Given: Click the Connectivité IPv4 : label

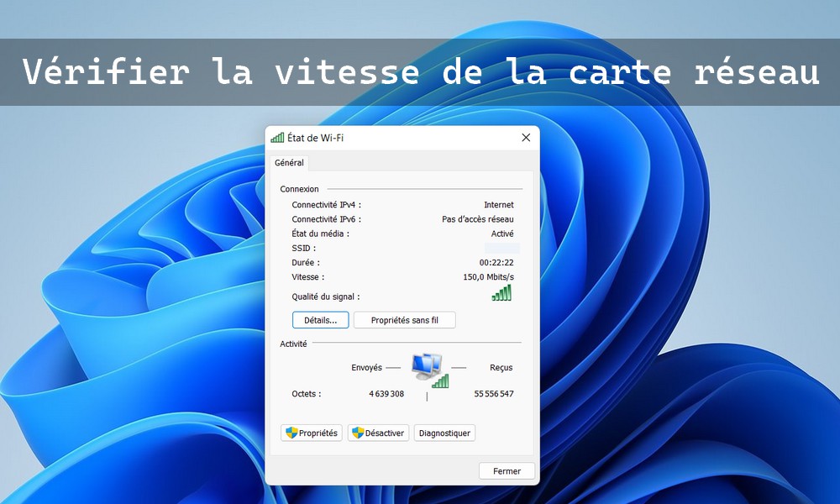Looking at the screenshot, I should (326, 205).
